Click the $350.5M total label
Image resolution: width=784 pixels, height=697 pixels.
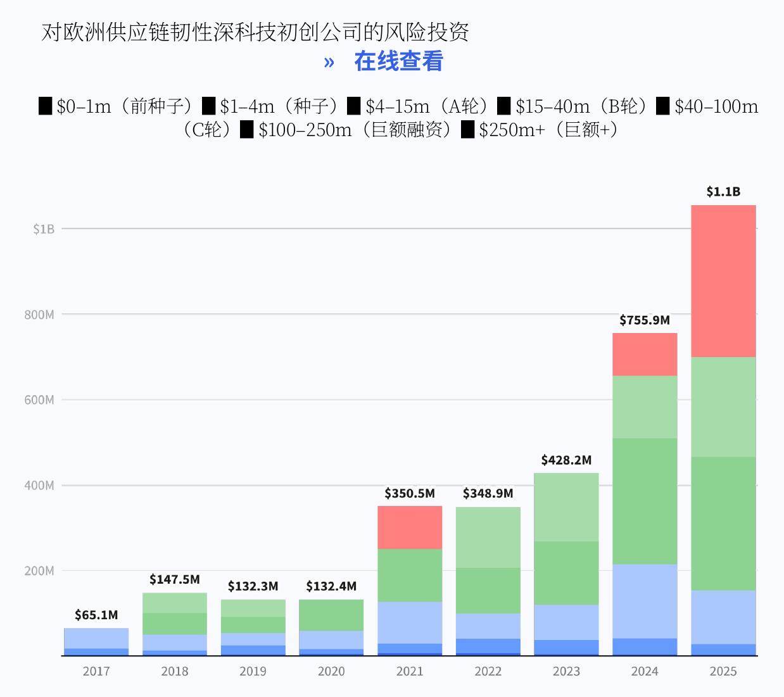pyautogui.click(x=410, y=493)
